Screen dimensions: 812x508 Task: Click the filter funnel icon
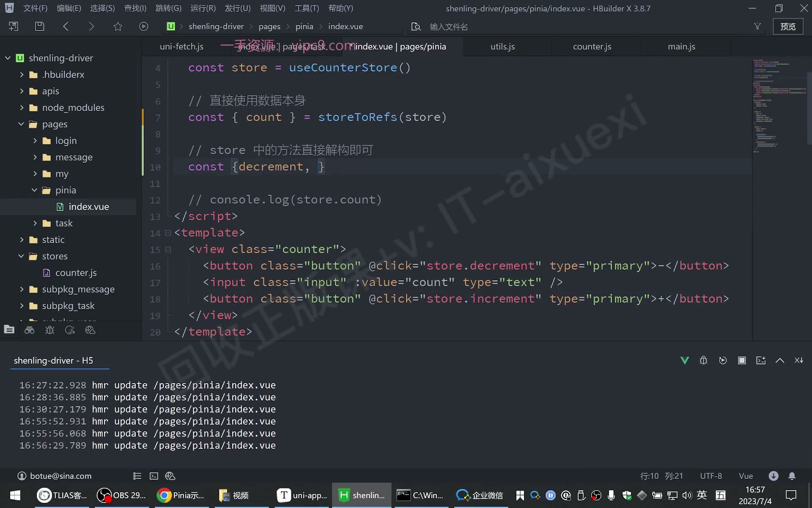click(757, 26)
